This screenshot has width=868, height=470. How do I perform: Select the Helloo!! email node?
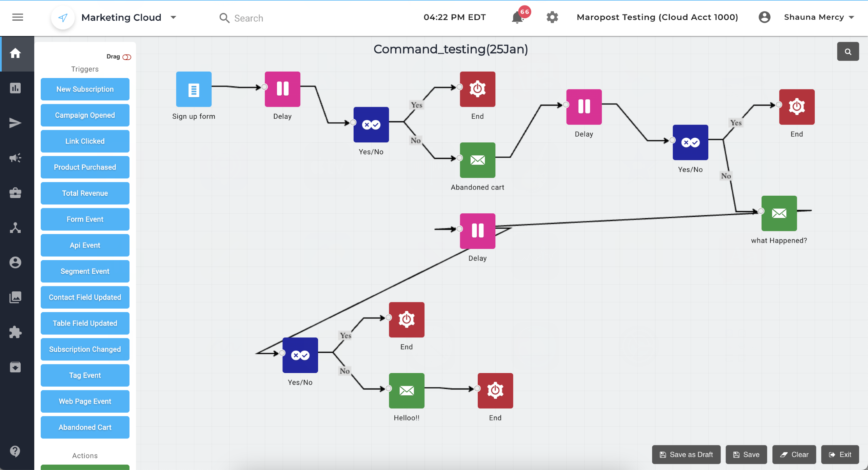406,391
